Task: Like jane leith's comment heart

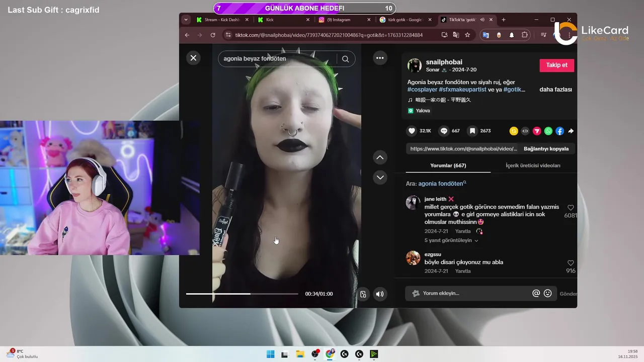Action: pyautogui.click(x=571, y=208)
